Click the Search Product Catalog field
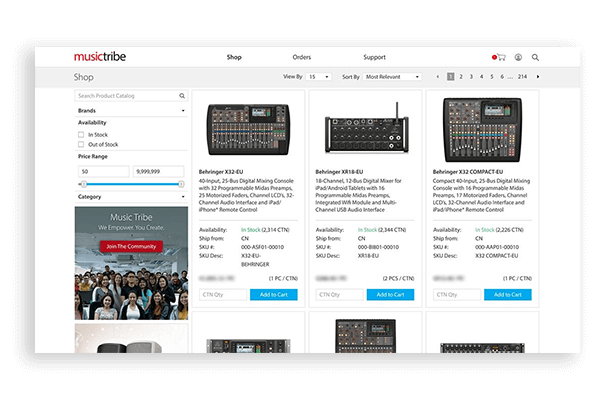615x400 pixels. [131, 96]
